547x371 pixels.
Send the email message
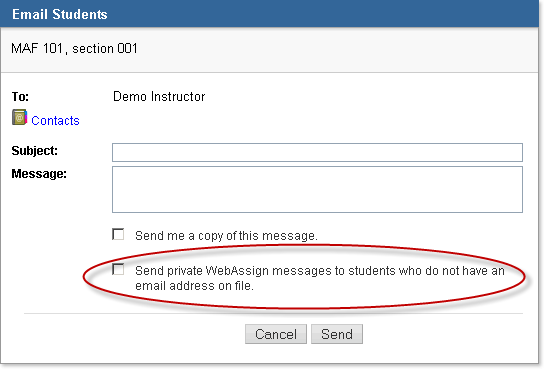(337, 334)
